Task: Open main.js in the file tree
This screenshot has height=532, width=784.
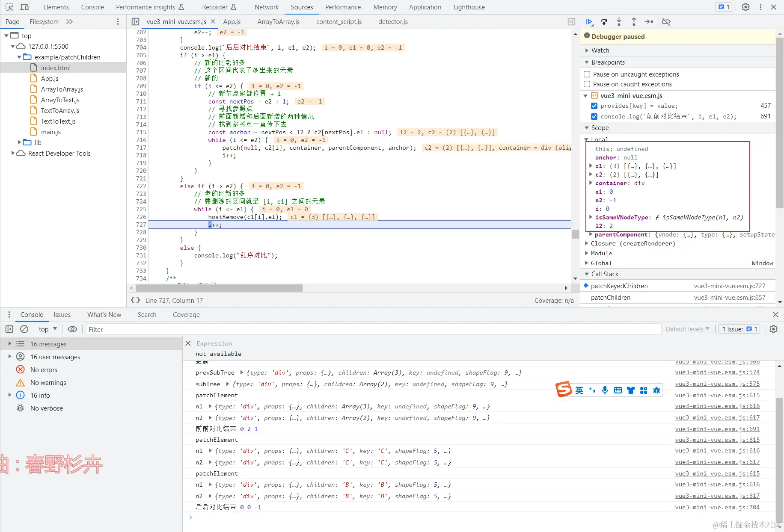Action: click(x=50, y=132)
